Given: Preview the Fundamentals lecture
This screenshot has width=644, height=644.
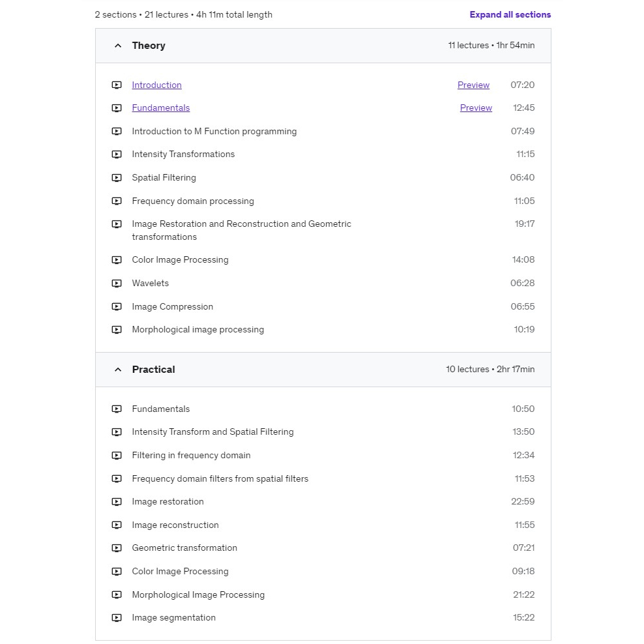Looking at the screenshot, I should coord(476,108).
